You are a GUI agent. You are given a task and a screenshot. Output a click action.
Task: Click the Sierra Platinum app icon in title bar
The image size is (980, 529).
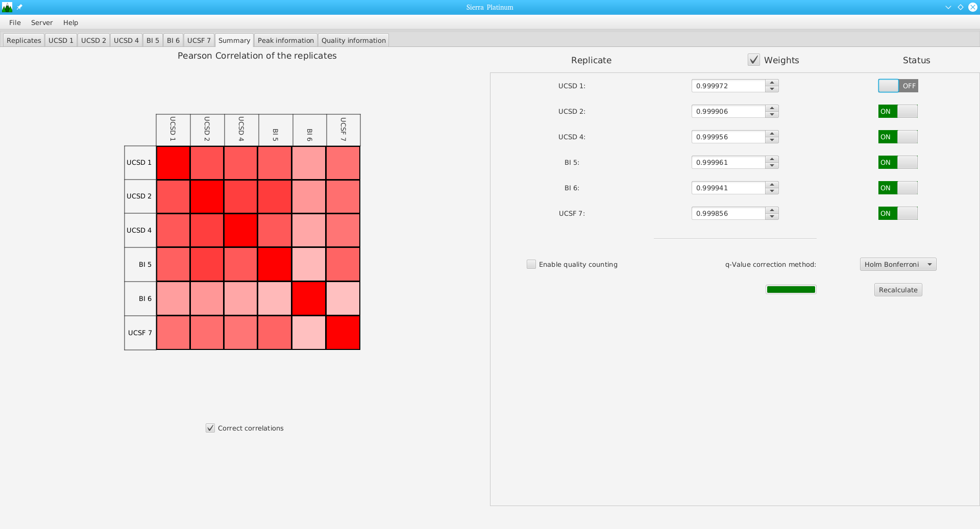pos(7,7)
